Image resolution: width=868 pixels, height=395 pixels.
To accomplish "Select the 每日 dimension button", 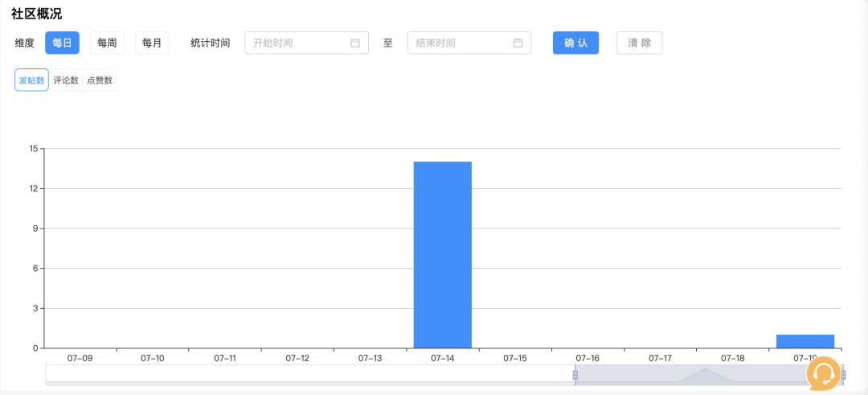I will coord(62,43).
